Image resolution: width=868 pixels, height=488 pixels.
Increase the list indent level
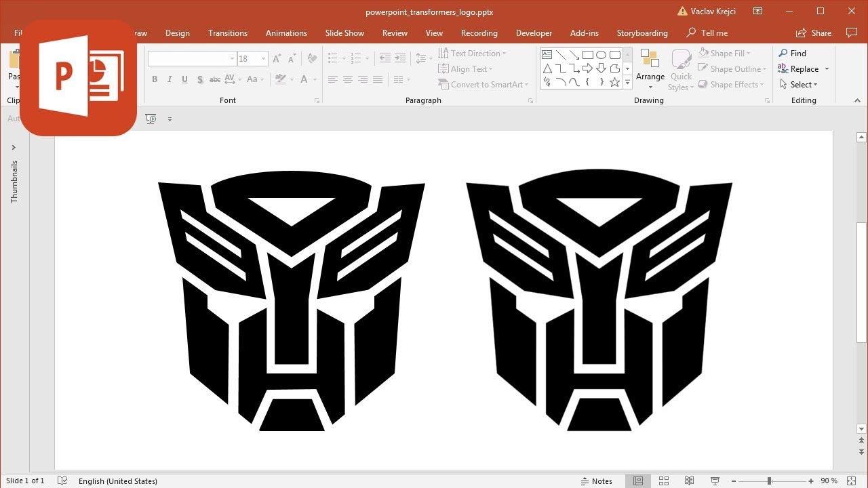click(x=400, y=58)
